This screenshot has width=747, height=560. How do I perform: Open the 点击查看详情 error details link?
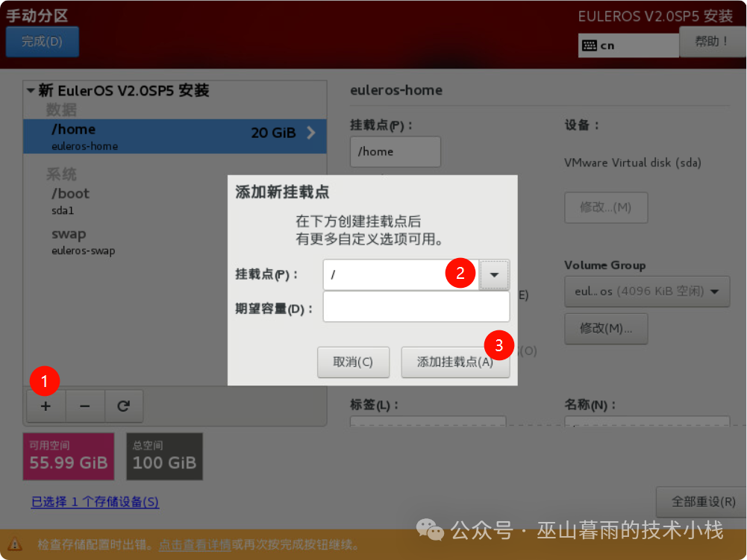[194, 545]
